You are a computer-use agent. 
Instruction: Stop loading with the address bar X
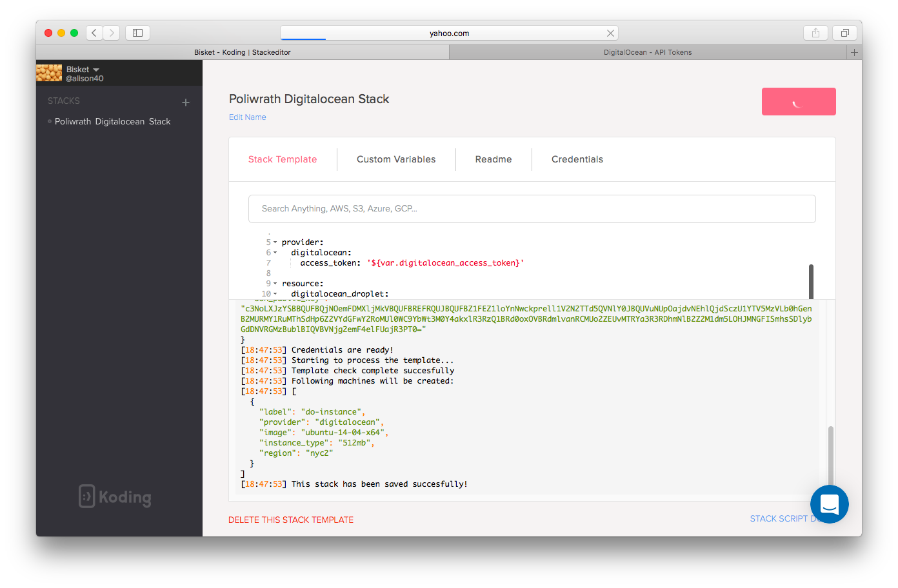pyautogui.click(x=610, y=33)
